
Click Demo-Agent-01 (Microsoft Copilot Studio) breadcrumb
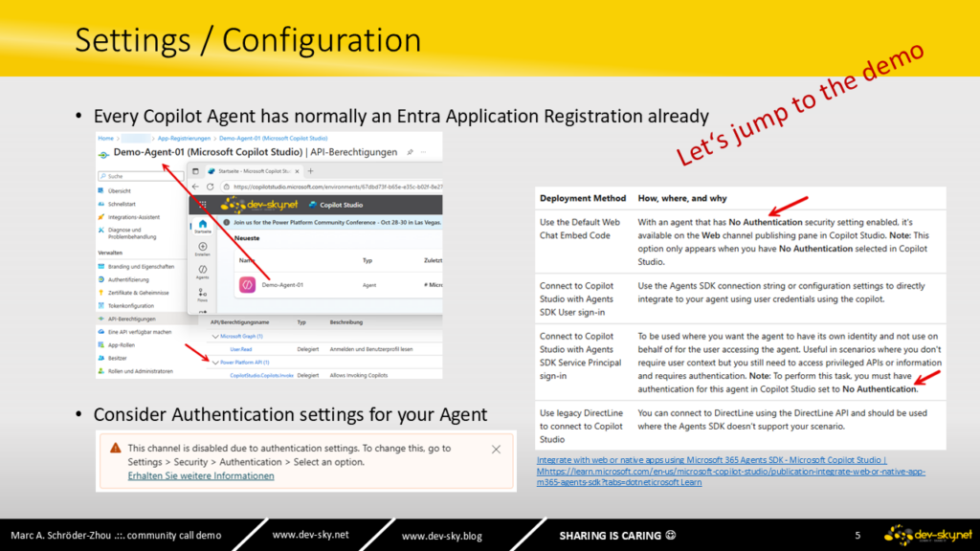[273, 139]
